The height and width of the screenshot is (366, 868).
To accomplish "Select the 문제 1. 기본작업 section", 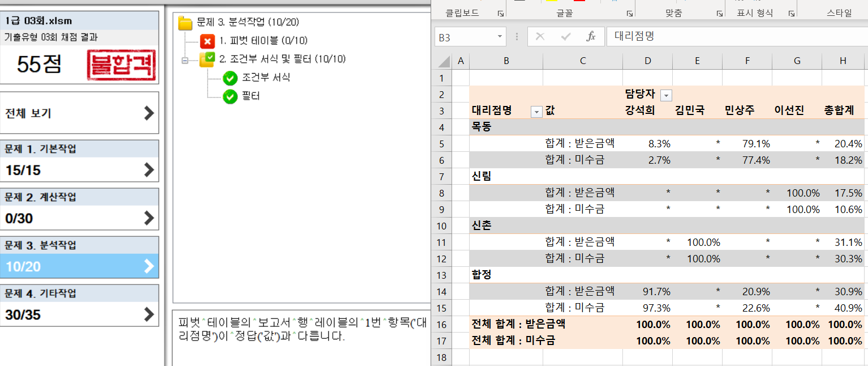I will click(x=79, y=161).
